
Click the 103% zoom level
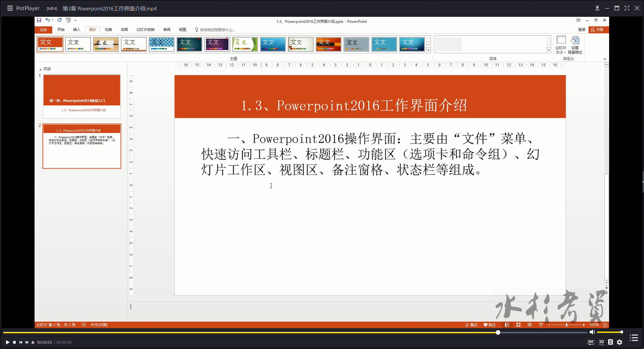point(594,325)
